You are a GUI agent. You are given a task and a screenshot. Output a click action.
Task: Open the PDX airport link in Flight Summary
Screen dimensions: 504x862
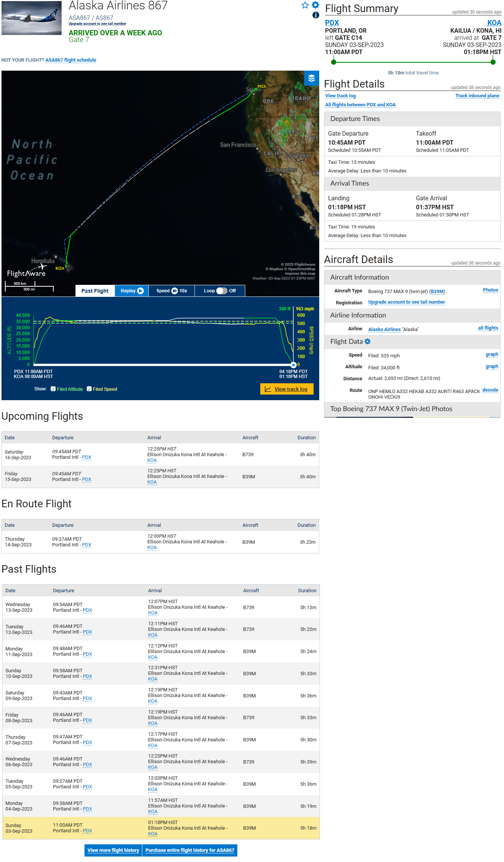coord(332,23)
